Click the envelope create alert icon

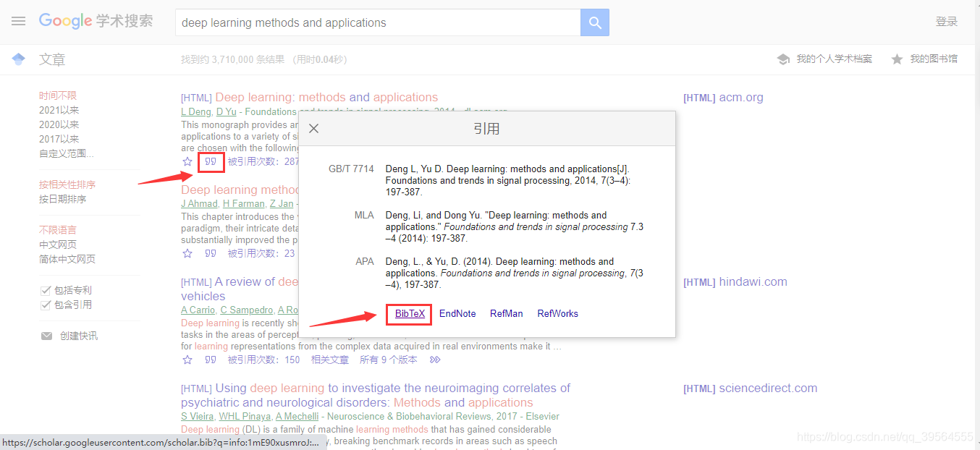click(x=46, y=336)
